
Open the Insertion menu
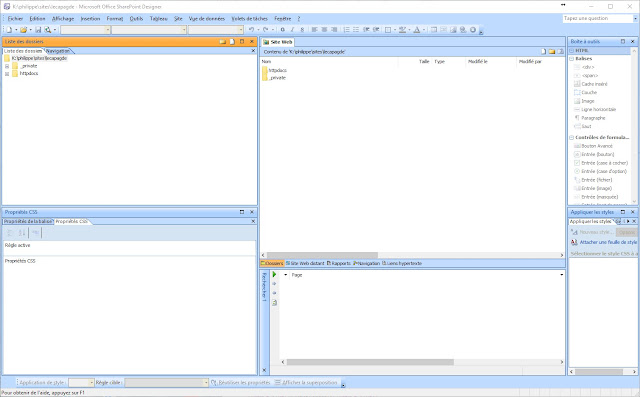[90, 19]
